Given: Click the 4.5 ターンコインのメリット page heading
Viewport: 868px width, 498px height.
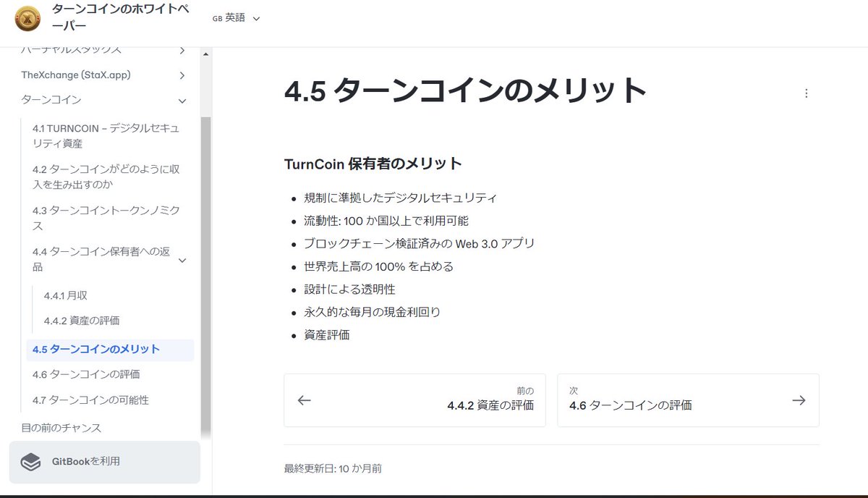Looking at the screenshot, I should [466, 92].
